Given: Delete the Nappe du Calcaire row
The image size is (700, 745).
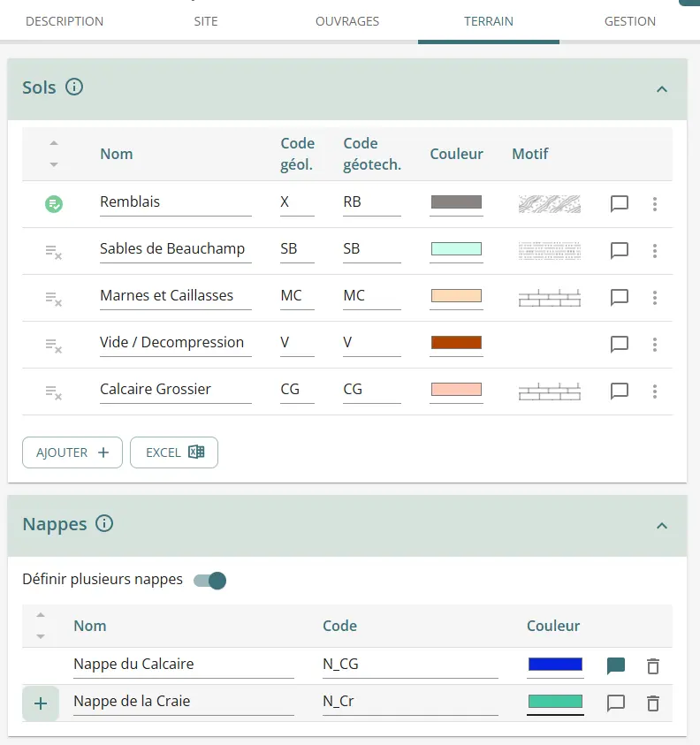Looking at the screenshot, I should [652, 666].
